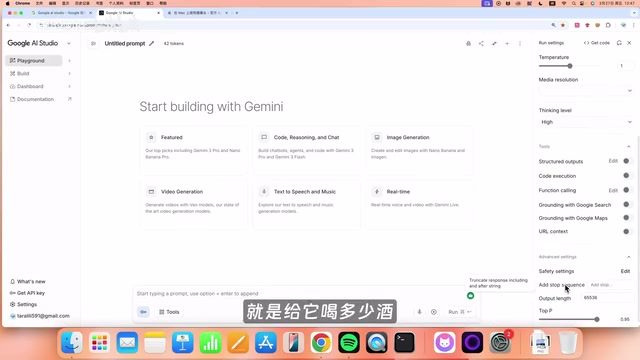Image resolution: width=640 pixels, height=360 pixels.
Task: Click Edit next to Function calling
Action: [613, 190]
